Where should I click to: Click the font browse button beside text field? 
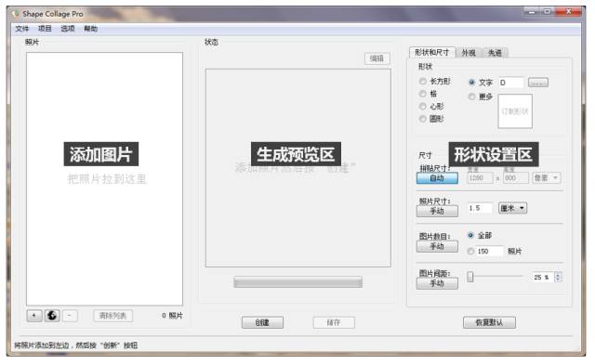coord(538,83)
